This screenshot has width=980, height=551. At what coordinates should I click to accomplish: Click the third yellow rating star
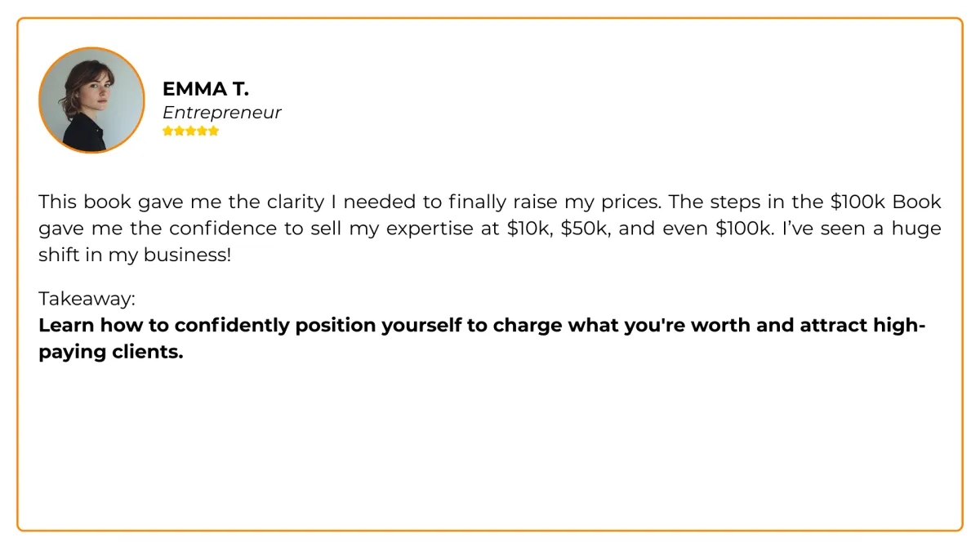point(191,131)
